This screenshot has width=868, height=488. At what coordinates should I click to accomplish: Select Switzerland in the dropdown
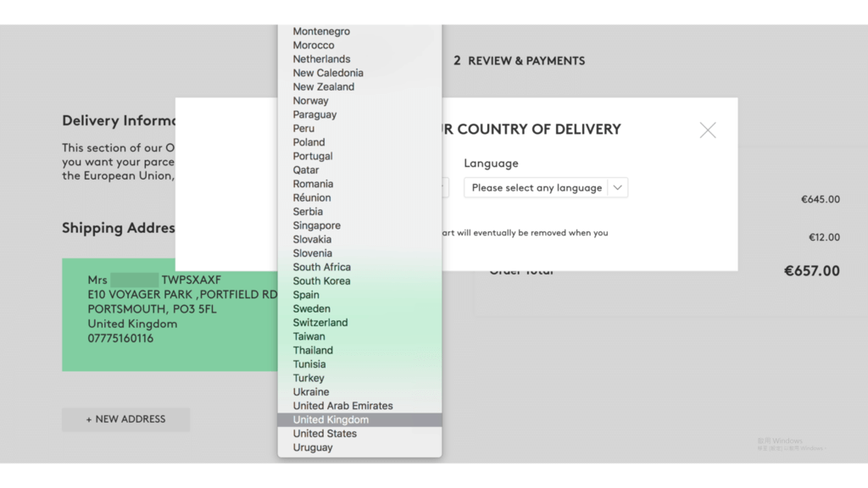tap(359, 323)
